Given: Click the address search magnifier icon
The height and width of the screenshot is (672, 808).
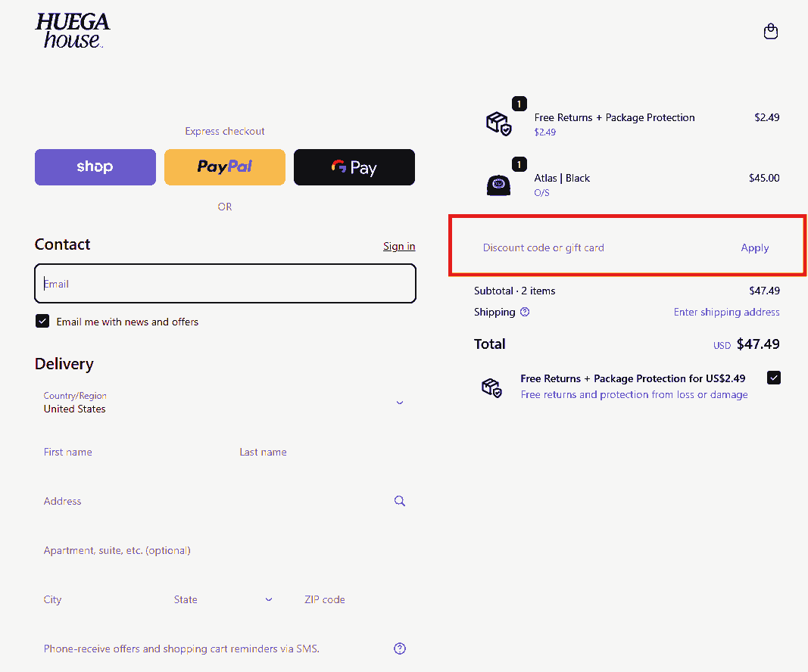Looking at the screenshot, I should [x=400, y=501].
